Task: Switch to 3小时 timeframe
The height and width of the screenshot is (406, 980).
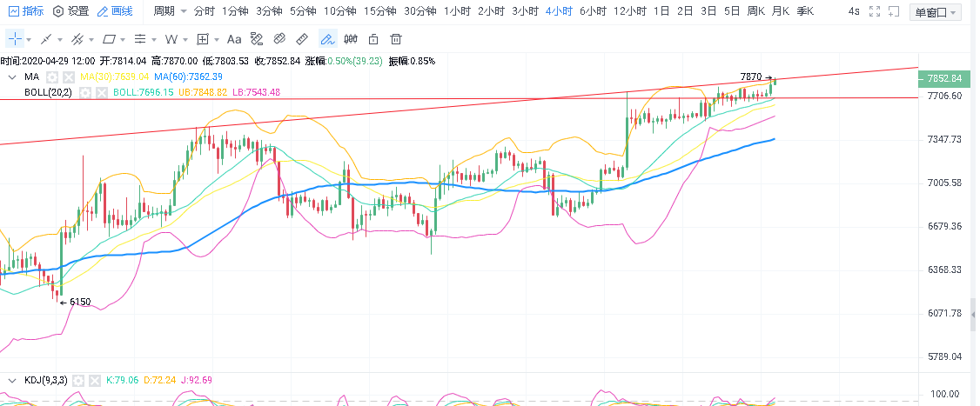Action: [525, 10]
